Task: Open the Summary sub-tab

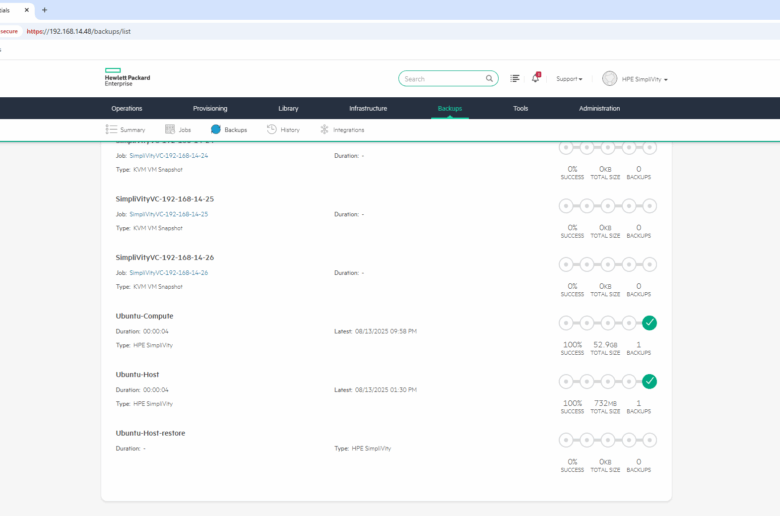Action: [126, 130]
